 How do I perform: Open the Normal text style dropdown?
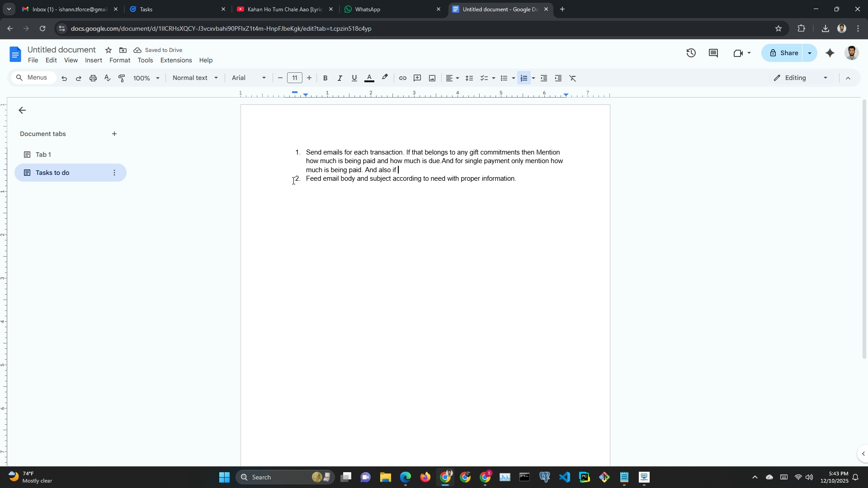(x=195, y=78)
